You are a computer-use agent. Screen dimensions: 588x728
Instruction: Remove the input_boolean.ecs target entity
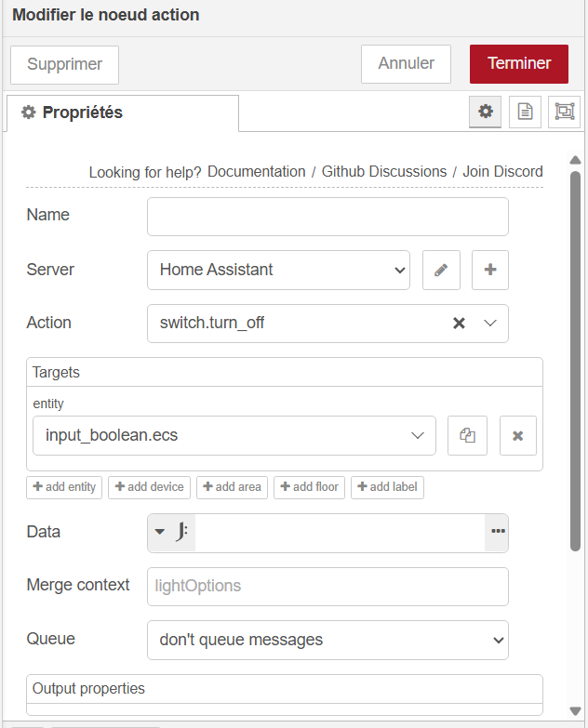point(518,435)
